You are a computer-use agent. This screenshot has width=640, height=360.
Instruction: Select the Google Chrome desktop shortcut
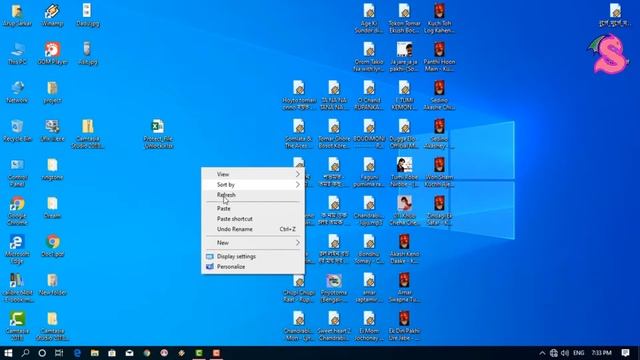tap(17, 211)
